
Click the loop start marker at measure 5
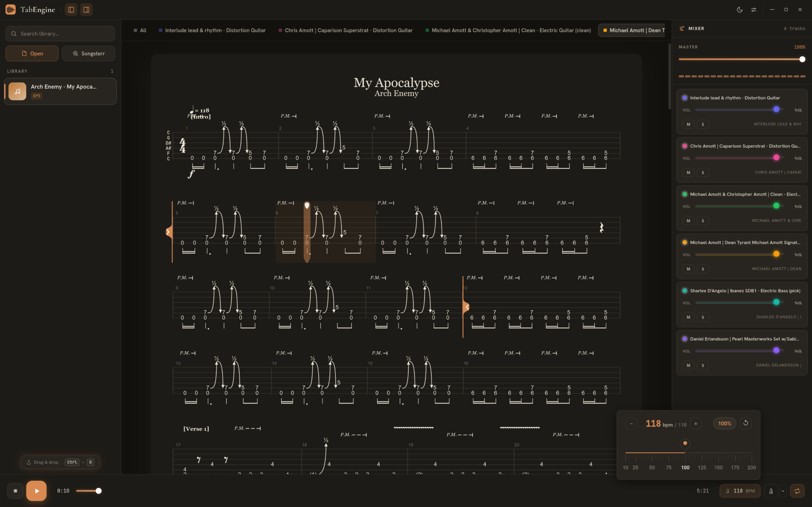pos(169,232)
